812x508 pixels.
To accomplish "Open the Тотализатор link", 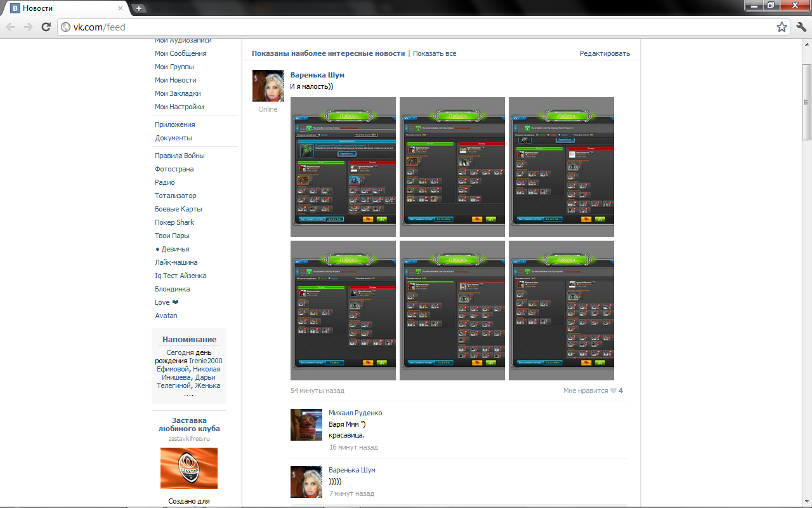I will (176, 196).
